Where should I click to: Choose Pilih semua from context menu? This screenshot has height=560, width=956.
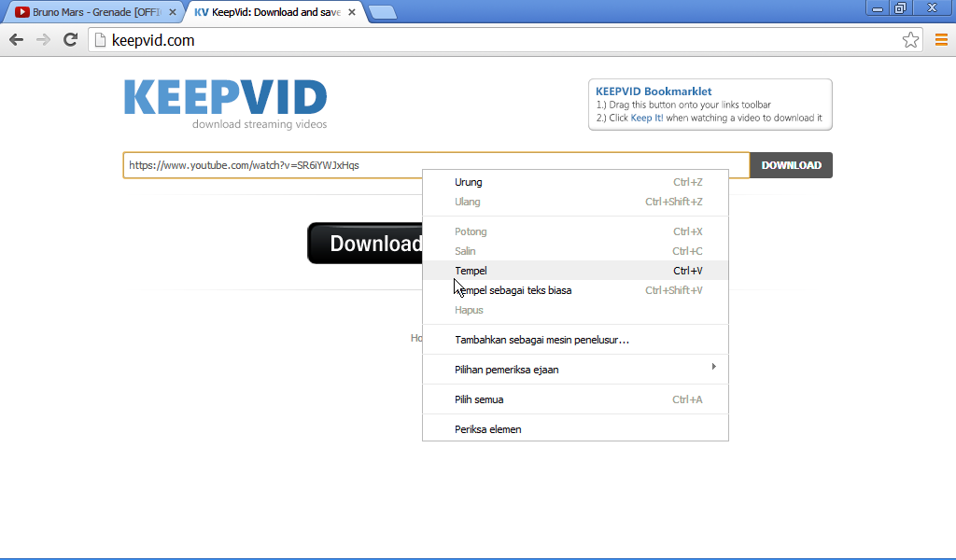575,399
